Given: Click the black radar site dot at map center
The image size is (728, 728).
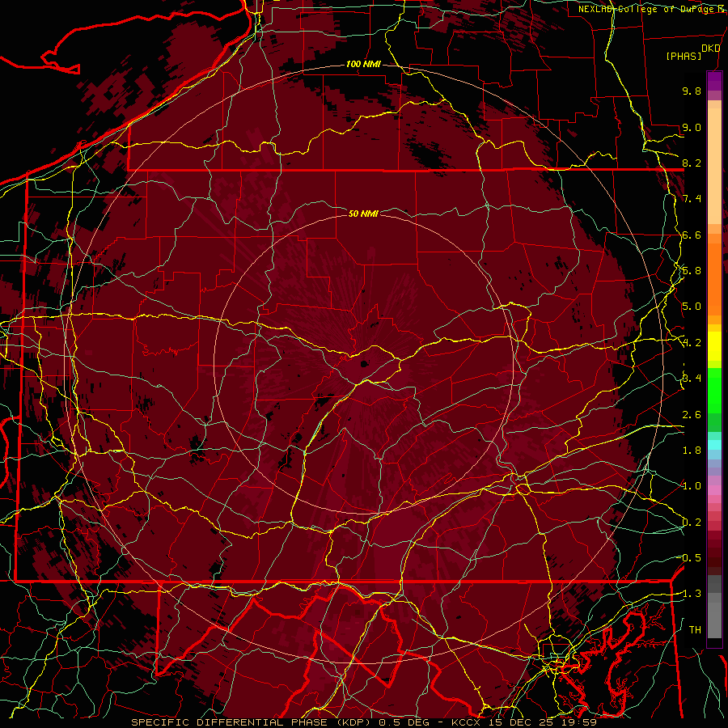Looking at the screenshot, I should 365,365.
